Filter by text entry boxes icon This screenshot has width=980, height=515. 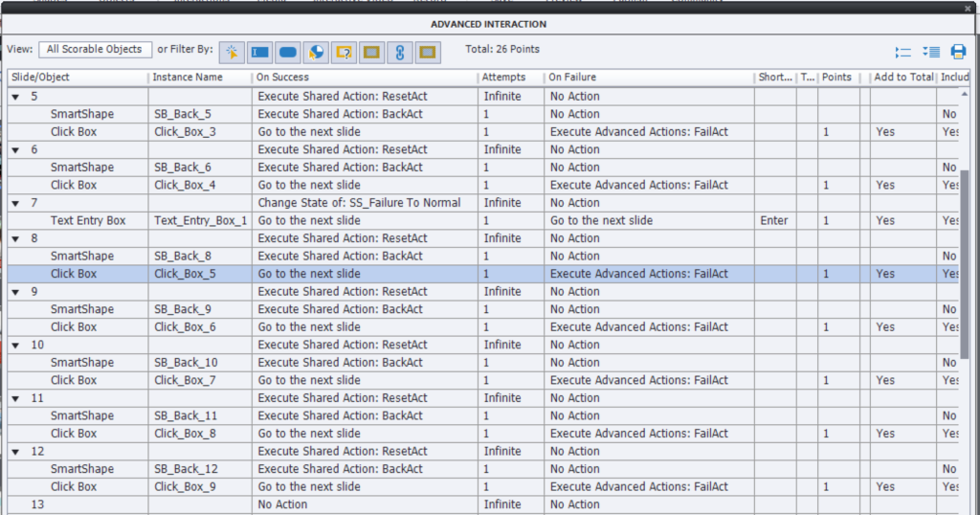[x=259, y=52]
